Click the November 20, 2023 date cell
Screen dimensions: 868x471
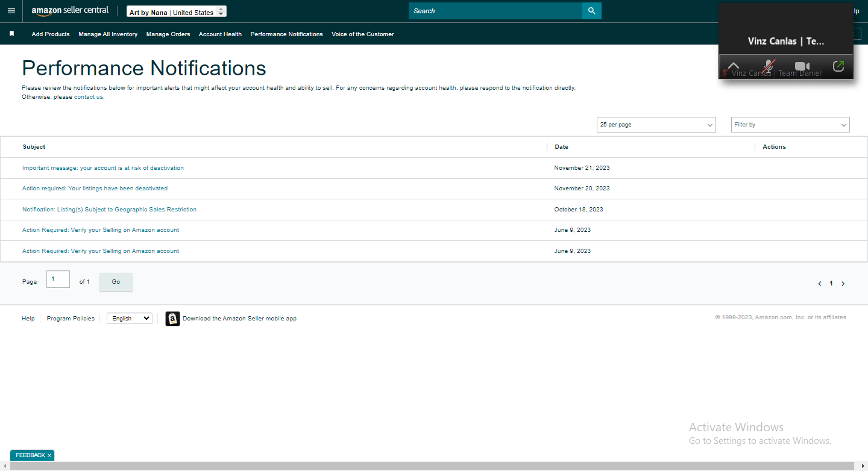click(582, 189)
